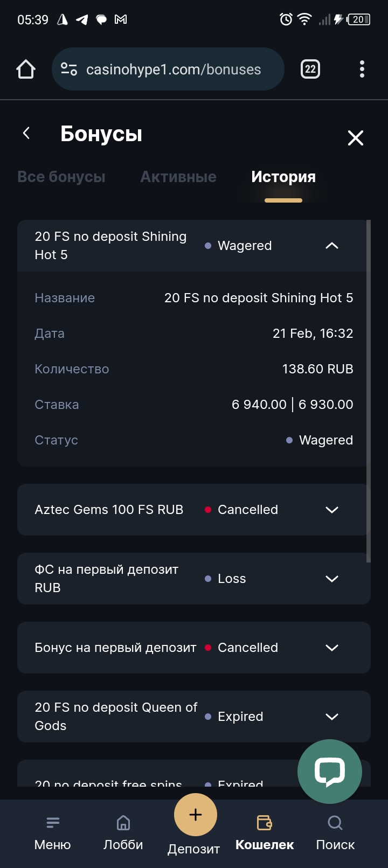Select the История tab
Image resolution: width=388 pixels, height=868 pixels.
point(283,177)
